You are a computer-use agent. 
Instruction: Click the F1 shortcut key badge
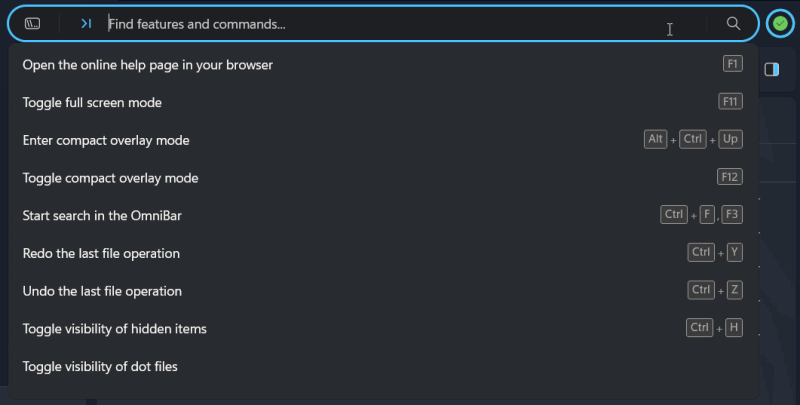point(732,64)
